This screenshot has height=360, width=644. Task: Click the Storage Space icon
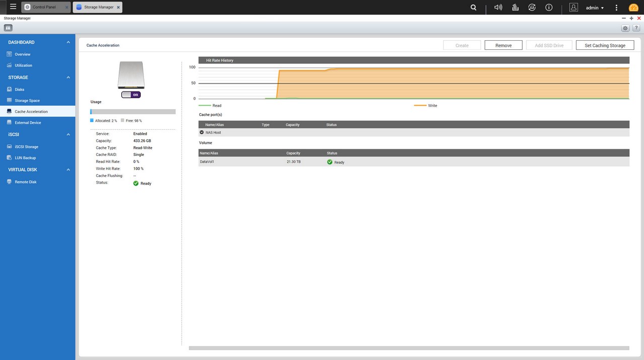(x=9, y=101)
